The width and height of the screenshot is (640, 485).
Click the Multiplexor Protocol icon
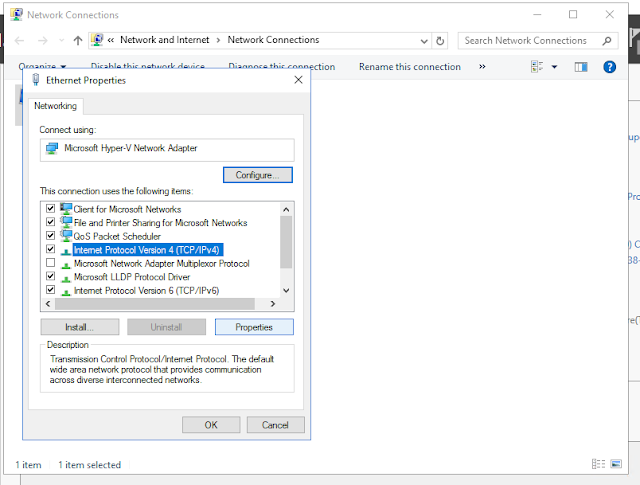[x=65, y=265]
